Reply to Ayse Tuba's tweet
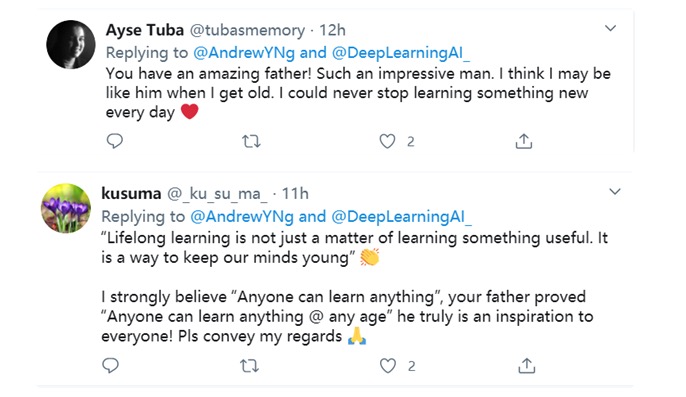The width and height of the screenshot is (686, 397). 115,141
